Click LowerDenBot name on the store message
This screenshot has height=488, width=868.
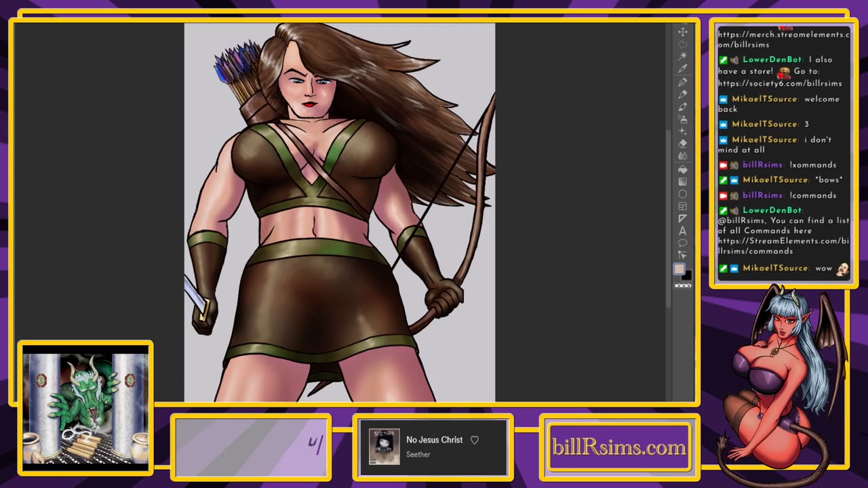772,60
